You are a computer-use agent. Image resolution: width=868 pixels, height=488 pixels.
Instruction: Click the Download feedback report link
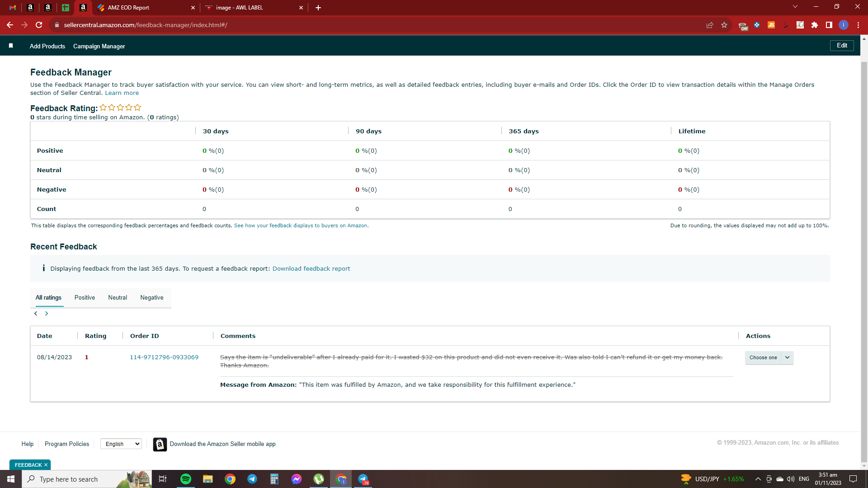311,268
